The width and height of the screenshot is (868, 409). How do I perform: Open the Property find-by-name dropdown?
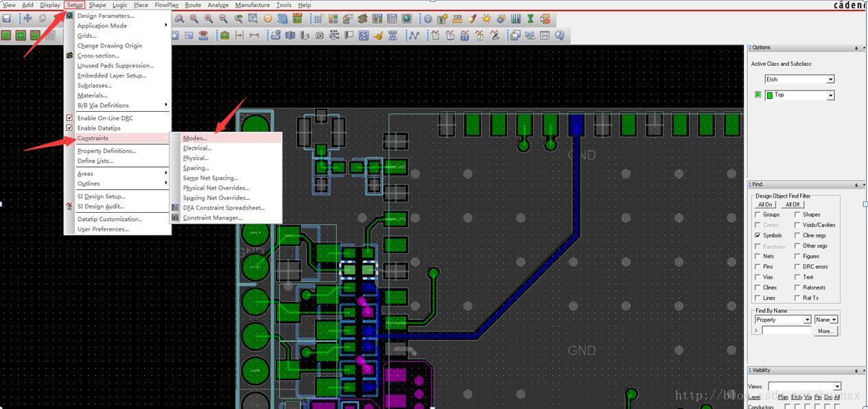783,320
